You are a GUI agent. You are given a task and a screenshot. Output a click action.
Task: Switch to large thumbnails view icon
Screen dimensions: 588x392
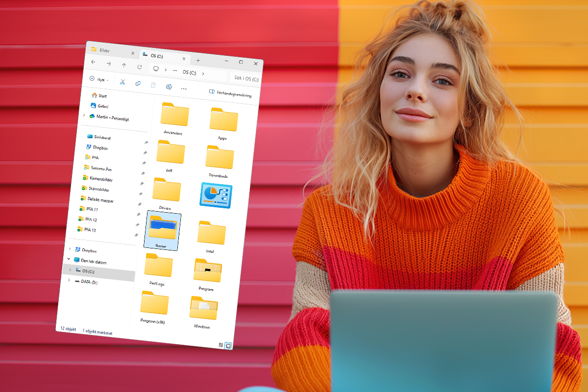coord(228,346)
